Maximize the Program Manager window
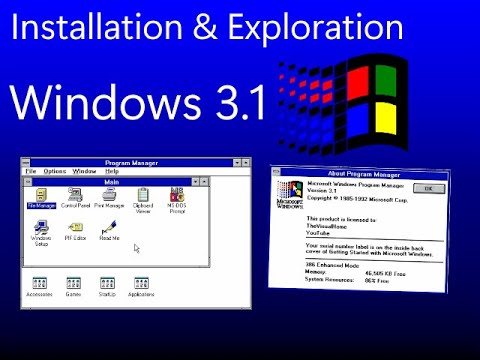 point(246,163)
